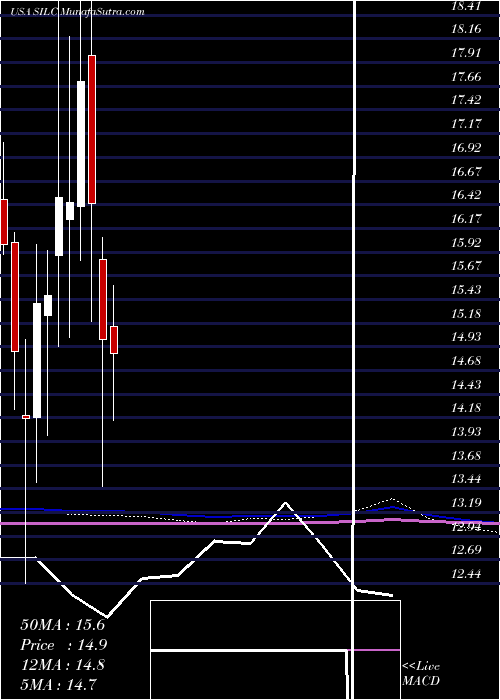Click the 14.68 price axis label
The image size is (500, 700).
pyautogui.click(x=467, y=361)
